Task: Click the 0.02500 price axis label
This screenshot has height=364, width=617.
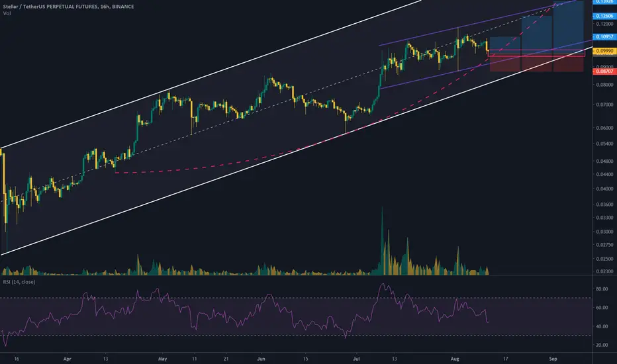Action: (x=605, y=259)
